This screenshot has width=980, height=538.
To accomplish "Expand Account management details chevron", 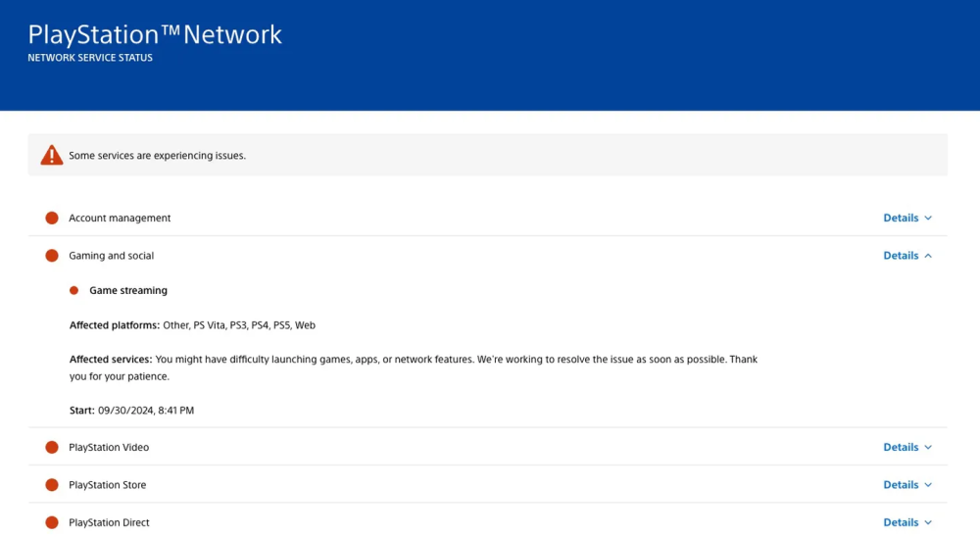I will click(x=928, y=218).
